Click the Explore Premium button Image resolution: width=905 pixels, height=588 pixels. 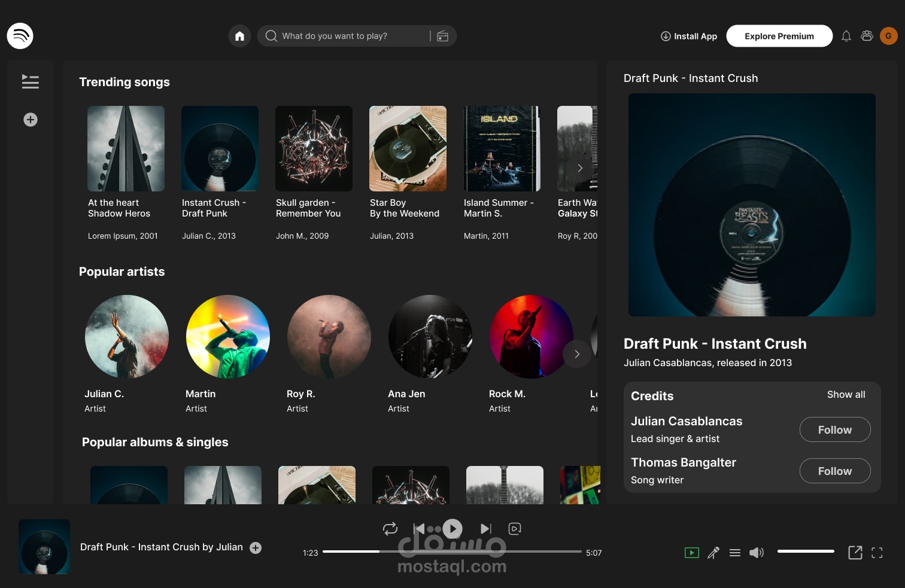coord(779,36)
